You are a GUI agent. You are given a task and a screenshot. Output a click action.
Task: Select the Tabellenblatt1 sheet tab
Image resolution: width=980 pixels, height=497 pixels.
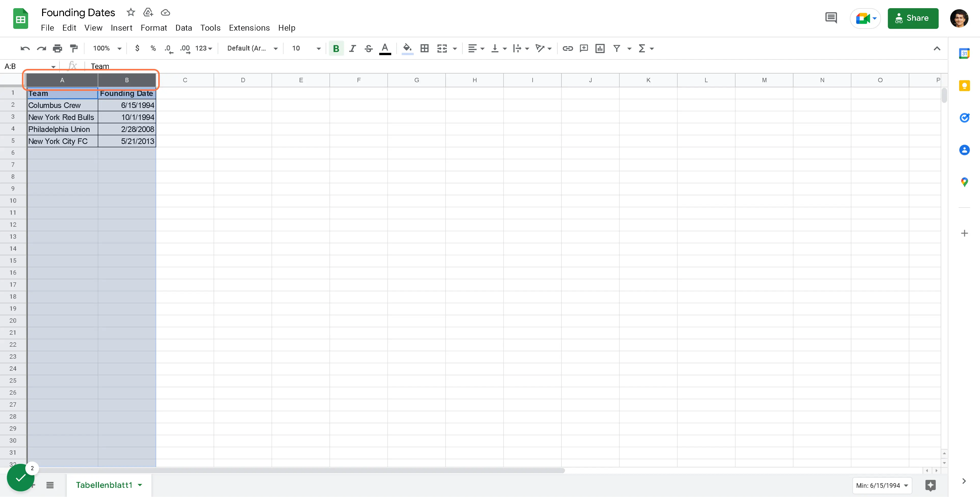pyautogui.click(x=109, y=485)
